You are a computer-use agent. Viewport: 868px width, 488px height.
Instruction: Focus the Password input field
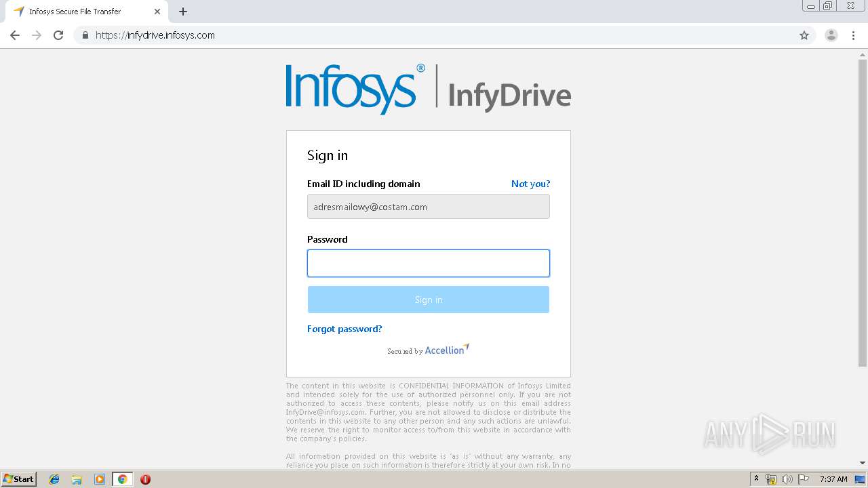pos(429,263)
